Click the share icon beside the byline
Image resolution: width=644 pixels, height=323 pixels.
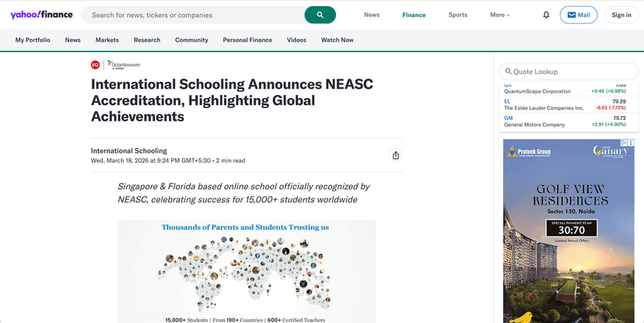point(395,156)
